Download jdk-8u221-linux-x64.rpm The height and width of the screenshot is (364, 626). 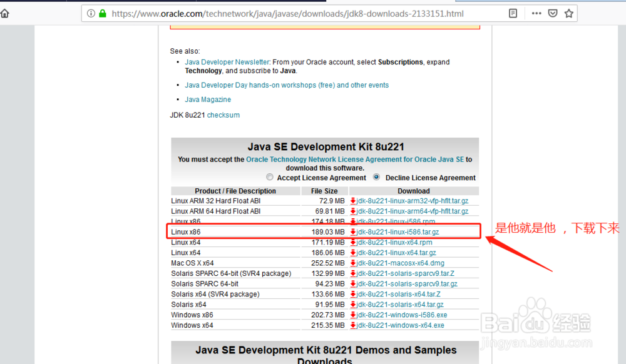(394, 243)
